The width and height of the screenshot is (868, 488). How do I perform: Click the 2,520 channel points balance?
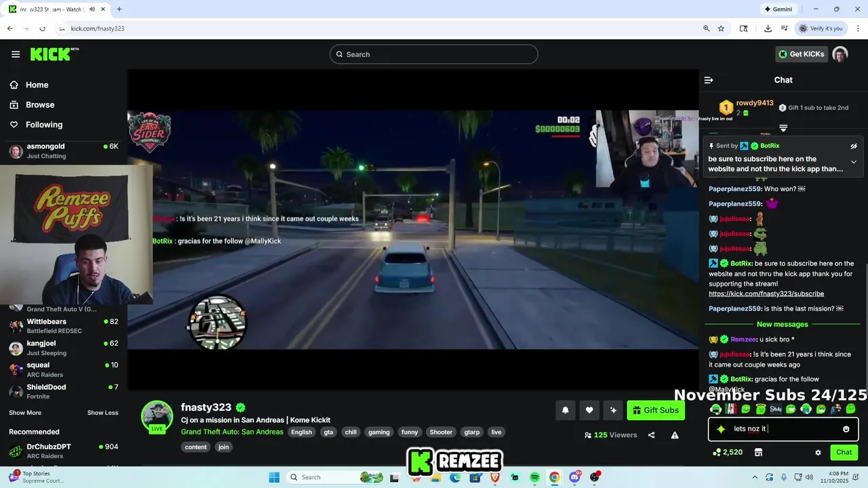point(727,452)
